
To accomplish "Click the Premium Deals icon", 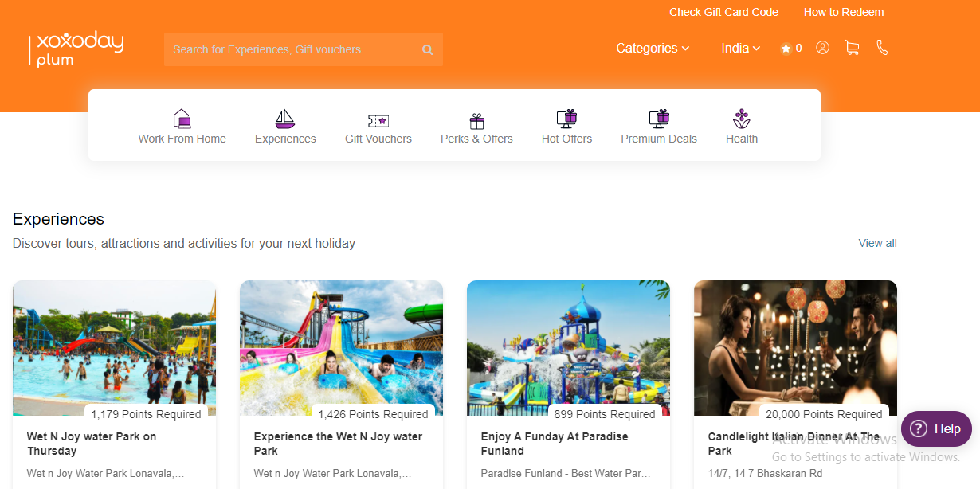I will click(x=659, y=119).
